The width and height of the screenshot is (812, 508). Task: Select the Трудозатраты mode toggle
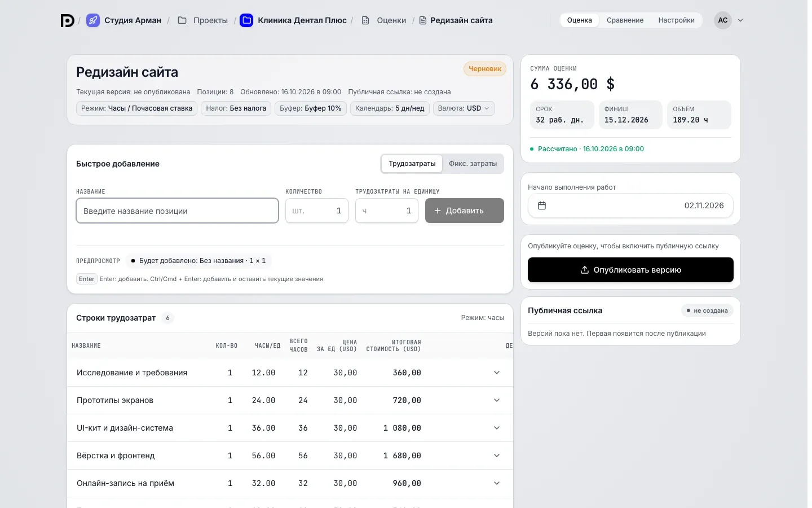click(x=412, y=164)
